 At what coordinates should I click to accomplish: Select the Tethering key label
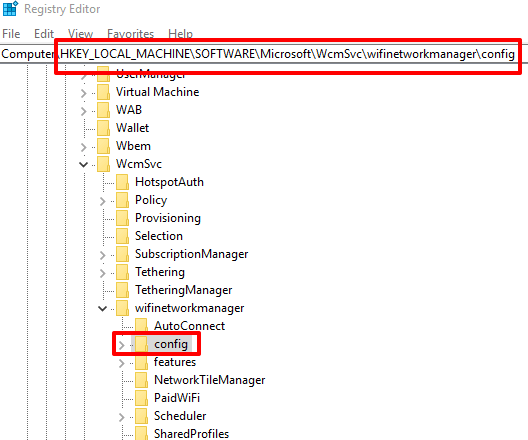[160, 272]
